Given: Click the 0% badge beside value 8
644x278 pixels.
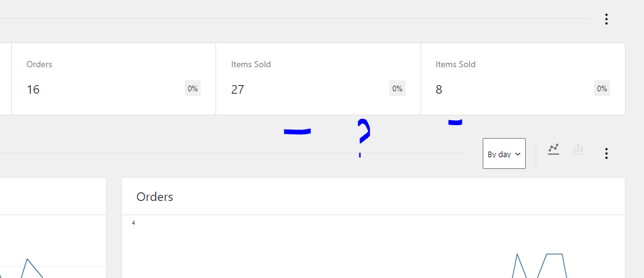Looking at the screenshot, I should 602,88.
